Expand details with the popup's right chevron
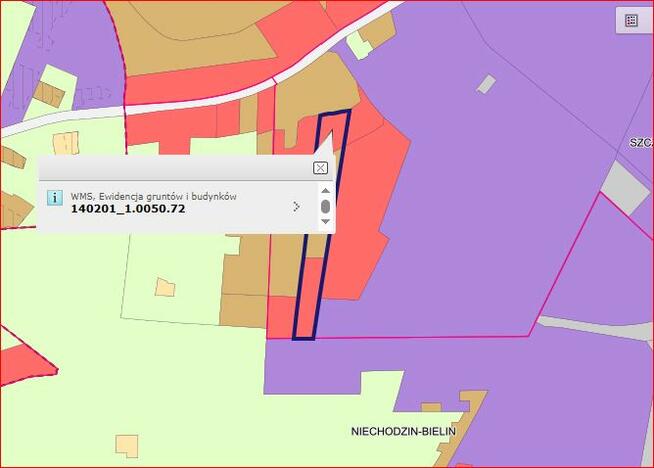The image size is (654, 468). (x=296, y=206)
